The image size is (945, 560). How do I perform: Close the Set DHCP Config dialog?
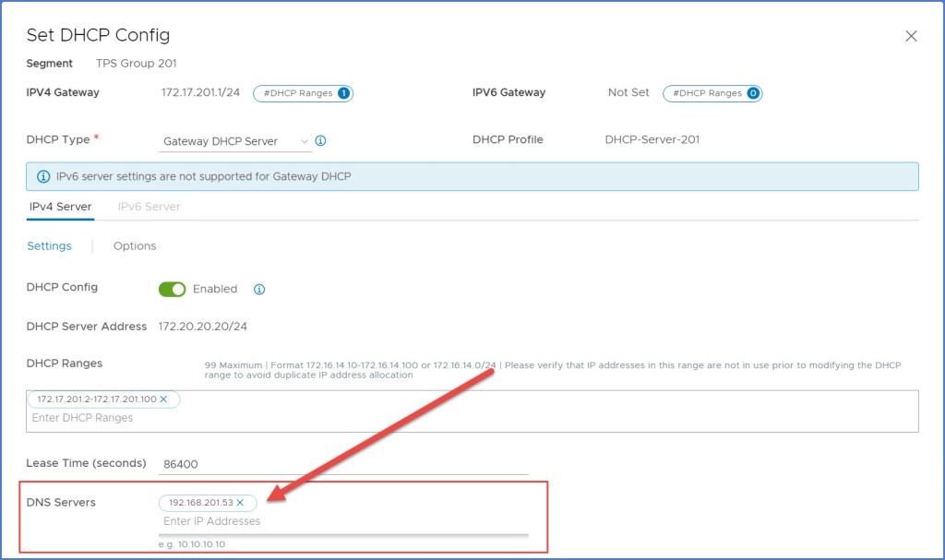(x=911, y=36)
